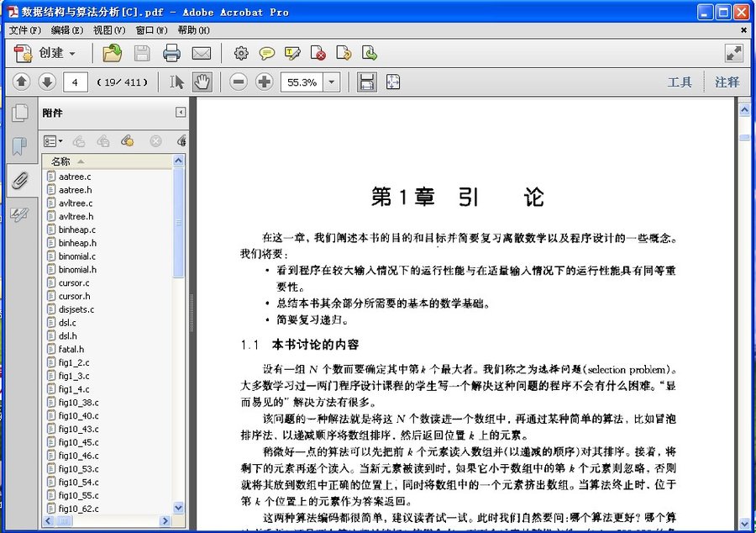Toggle the Bookmarks panel
Image resolution: width=756 pixels, height=533 pixels.
click(x=18, y=146)
